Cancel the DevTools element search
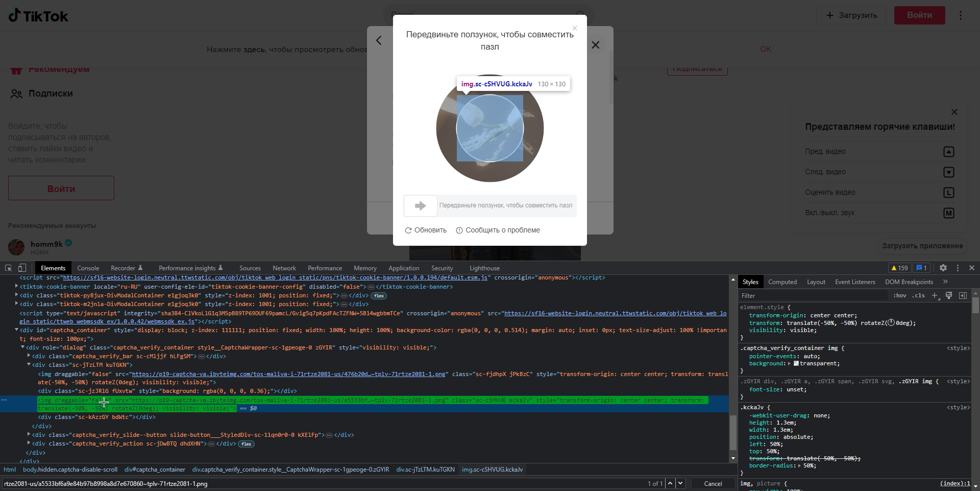 pos(713,483)
